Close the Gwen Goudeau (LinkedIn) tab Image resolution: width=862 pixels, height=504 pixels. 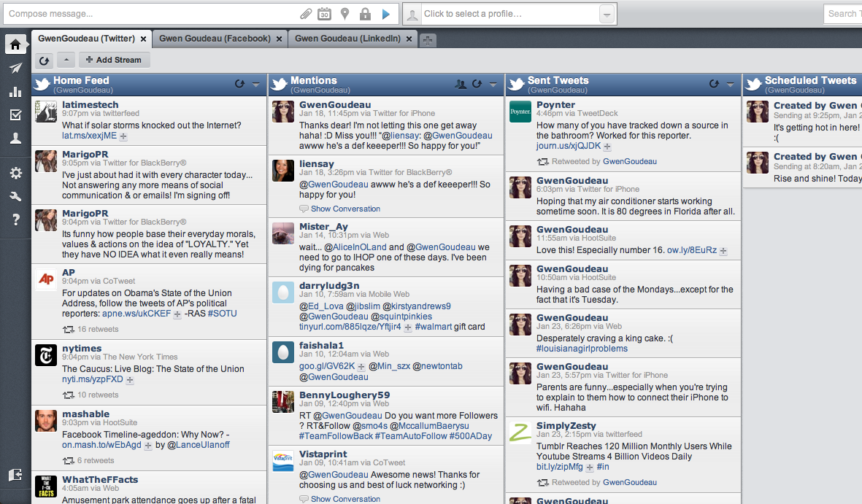click(409, 39)
